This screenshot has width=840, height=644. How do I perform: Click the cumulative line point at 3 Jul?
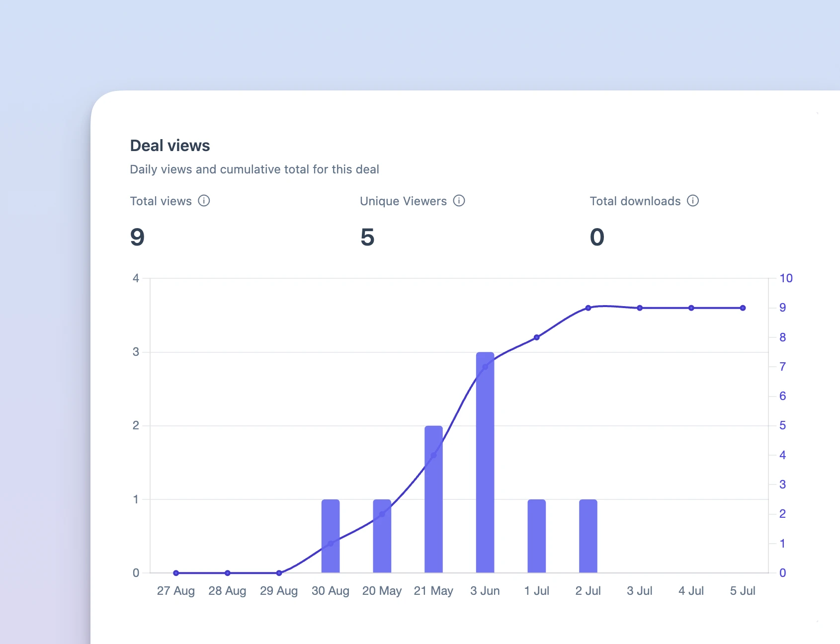tap(640, 308)
